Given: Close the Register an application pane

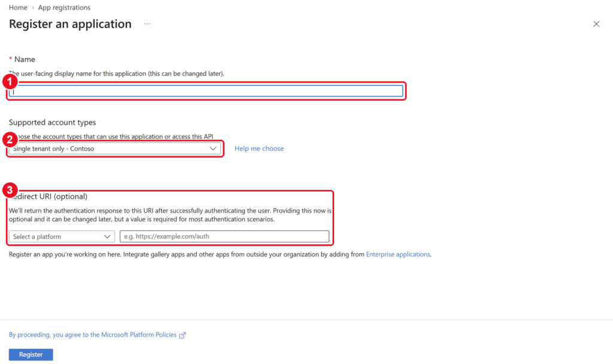Looking at the screenshot, I should [x=596, y=24].
